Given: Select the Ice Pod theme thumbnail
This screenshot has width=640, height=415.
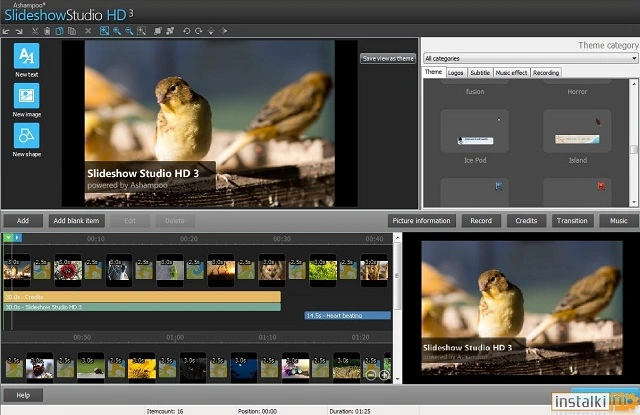Looking at the screenshot, I should [x=473, y=132].
